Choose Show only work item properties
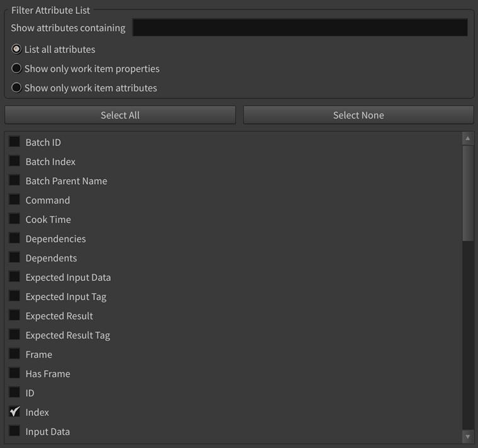The width and height of the screenshot is (478, 448). click(17, 69)
